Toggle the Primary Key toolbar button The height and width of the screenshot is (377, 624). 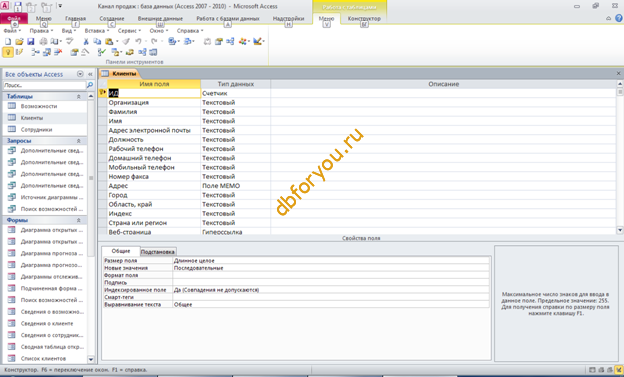pyautogui.click(x=8, y=52)
